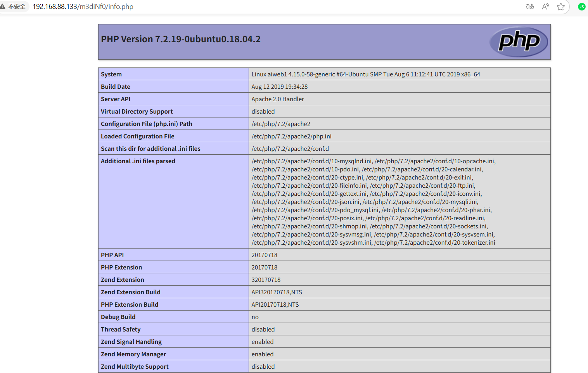Click the PHP logo in the page header

pos(519,42)
